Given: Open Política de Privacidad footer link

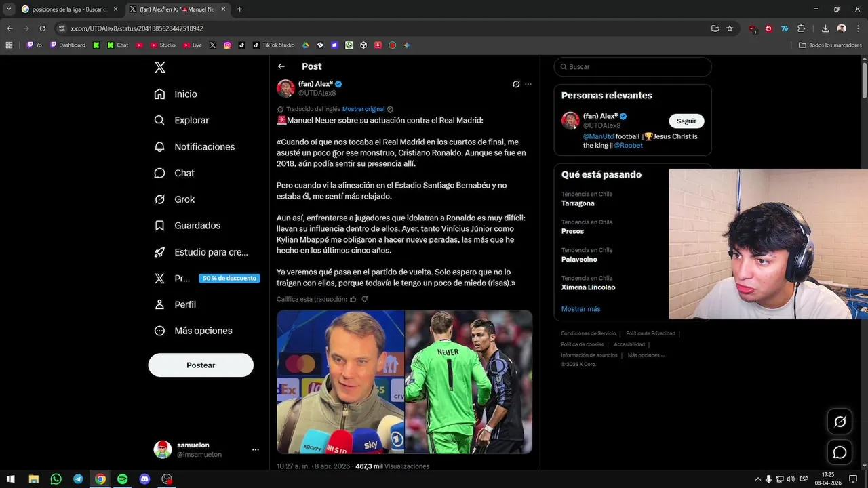Looking at the screenshot, I should (x=650, y=333).
